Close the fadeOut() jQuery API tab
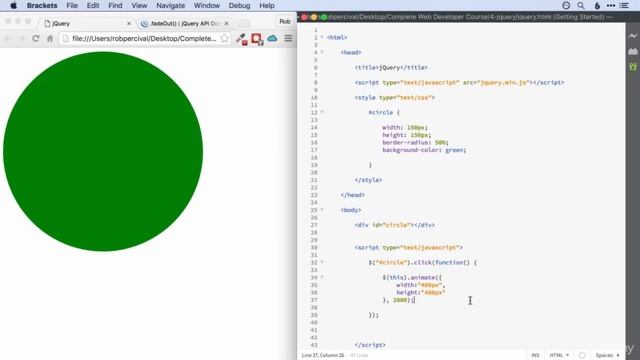This screenshot has width=640, height=360. coord(226,24)
